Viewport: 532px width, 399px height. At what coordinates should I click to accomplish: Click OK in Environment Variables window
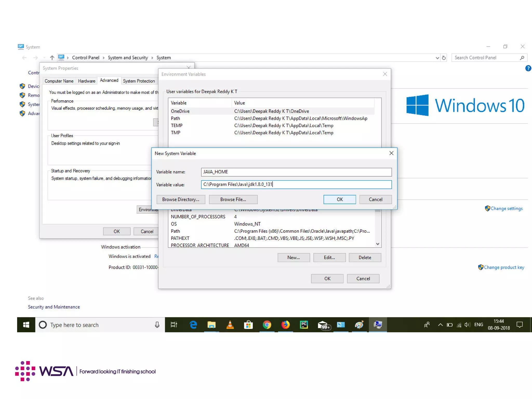coord(327,278)
